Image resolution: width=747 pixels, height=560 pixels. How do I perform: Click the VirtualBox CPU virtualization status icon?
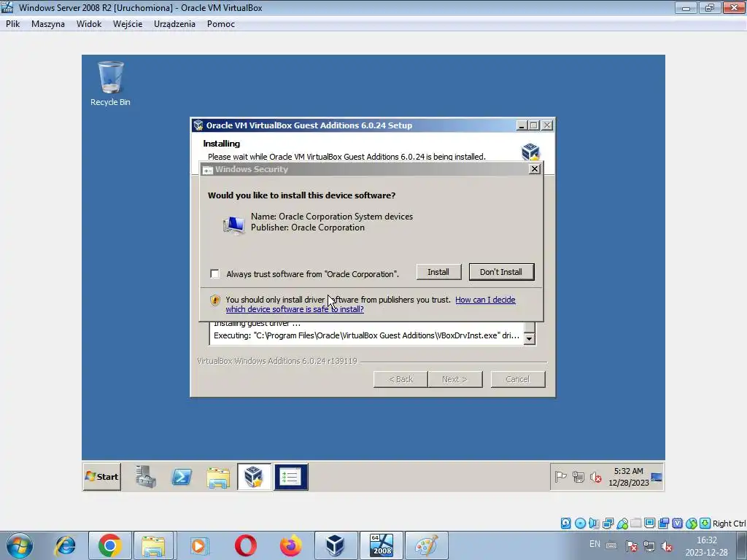coord(677,524)
